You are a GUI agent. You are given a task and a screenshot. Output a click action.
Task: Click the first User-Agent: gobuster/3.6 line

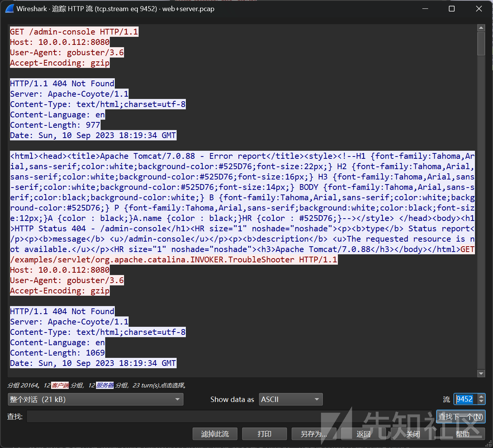coord(67,53)
